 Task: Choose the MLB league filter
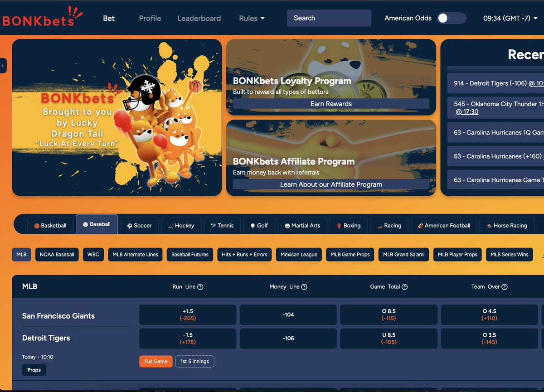(x=21, y=254)
